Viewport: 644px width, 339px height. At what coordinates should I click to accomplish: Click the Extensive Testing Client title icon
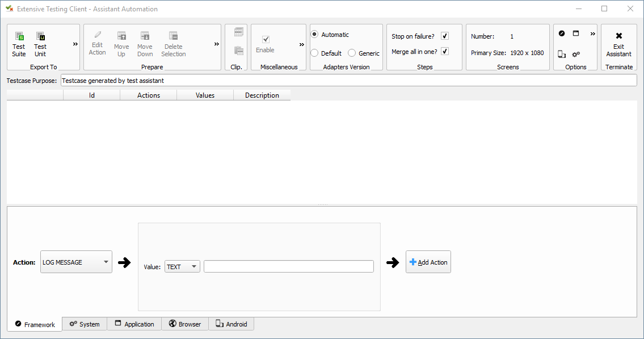coord(10,9)
